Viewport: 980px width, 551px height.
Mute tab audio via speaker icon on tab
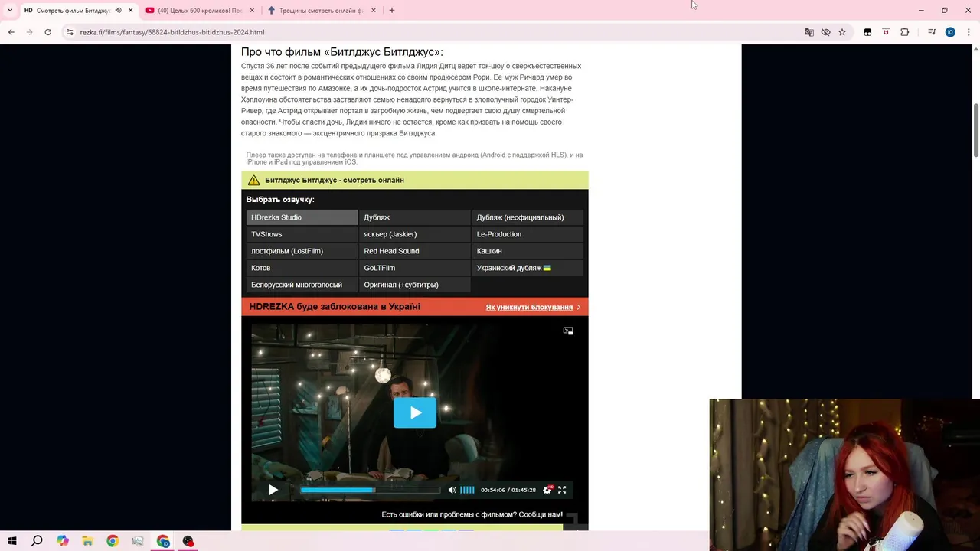(x=118, y=10)
